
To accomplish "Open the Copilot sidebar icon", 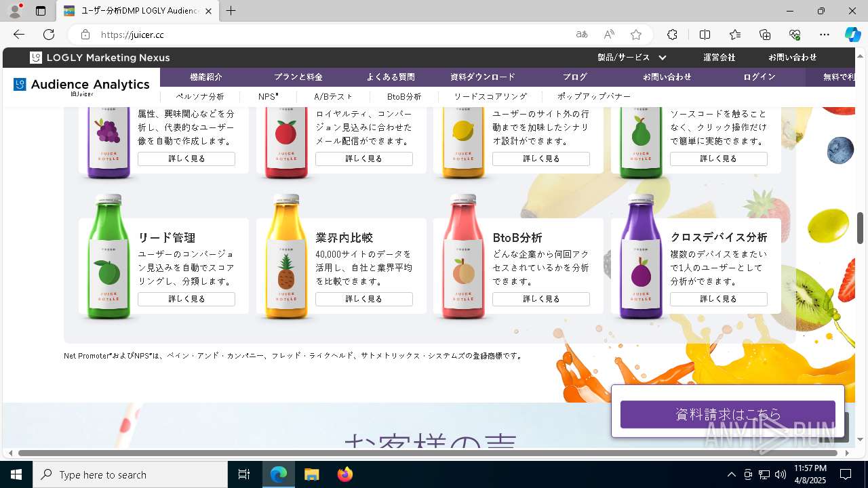I will click(x=853, y=35).
